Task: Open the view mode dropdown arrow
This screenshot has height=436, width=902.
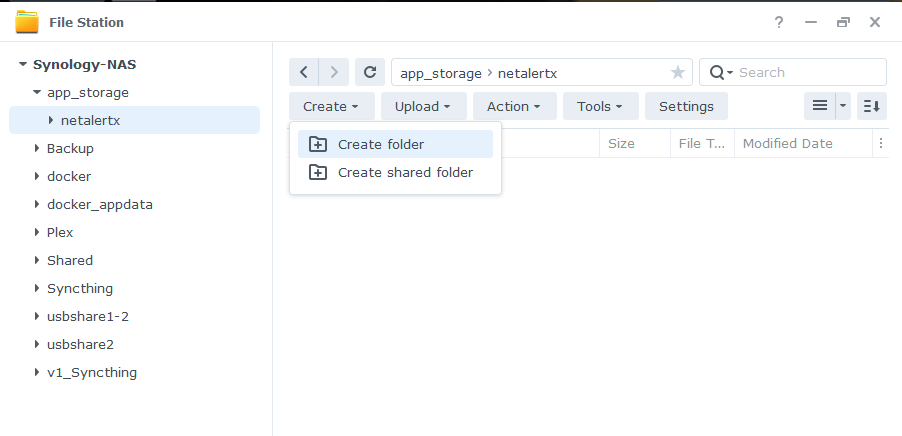Action: [x=842, y=106]
